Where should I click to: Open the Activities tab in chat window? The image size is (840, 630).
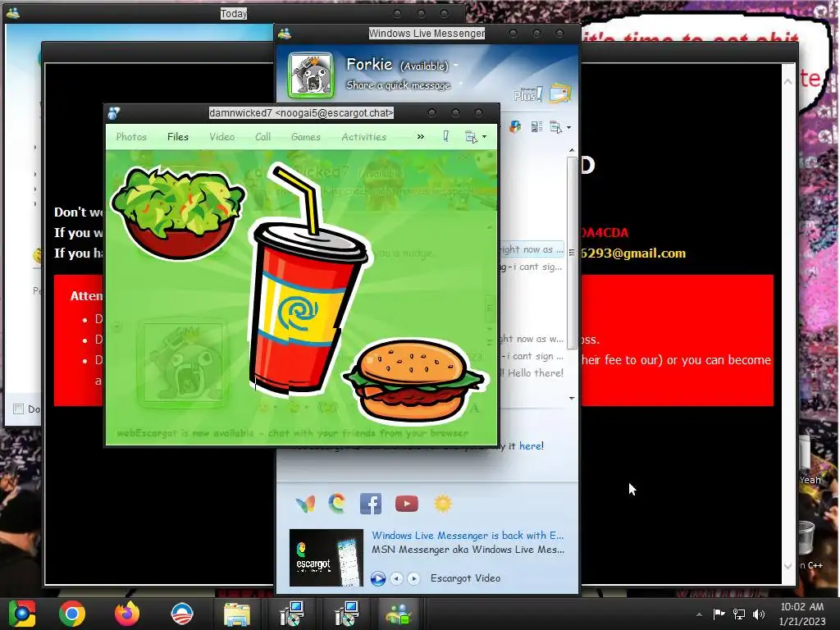point(363,137)
